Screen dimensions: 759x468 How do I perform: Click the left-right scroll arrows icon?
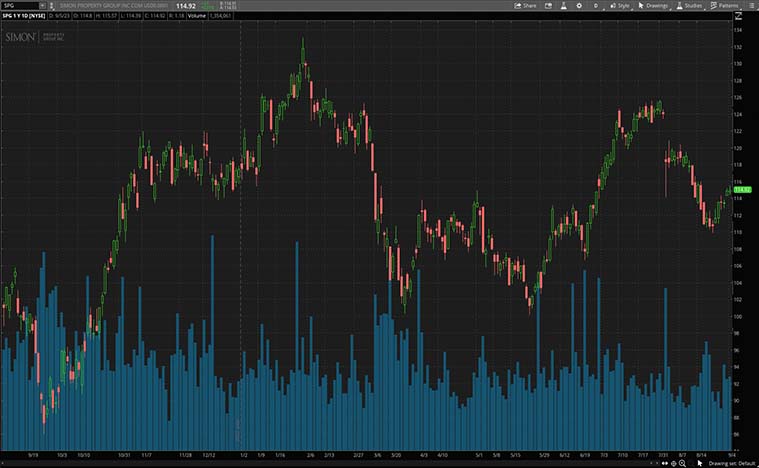665,463
